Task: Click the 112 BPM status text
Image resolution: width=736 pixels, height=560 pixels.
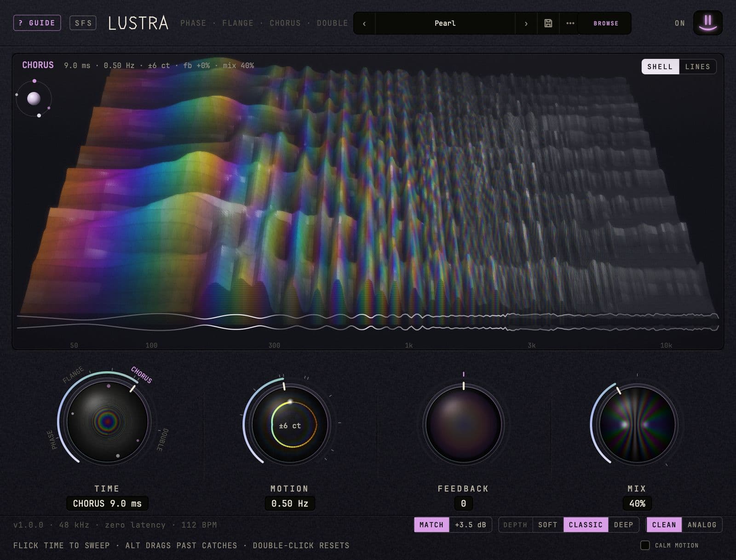Action: click(x=199, y=525)
